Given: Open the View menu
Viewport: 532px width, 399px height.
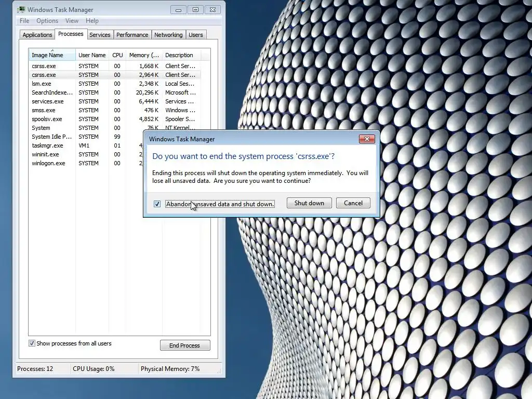Looking at the screenshot, I should [x=72, y=21].
